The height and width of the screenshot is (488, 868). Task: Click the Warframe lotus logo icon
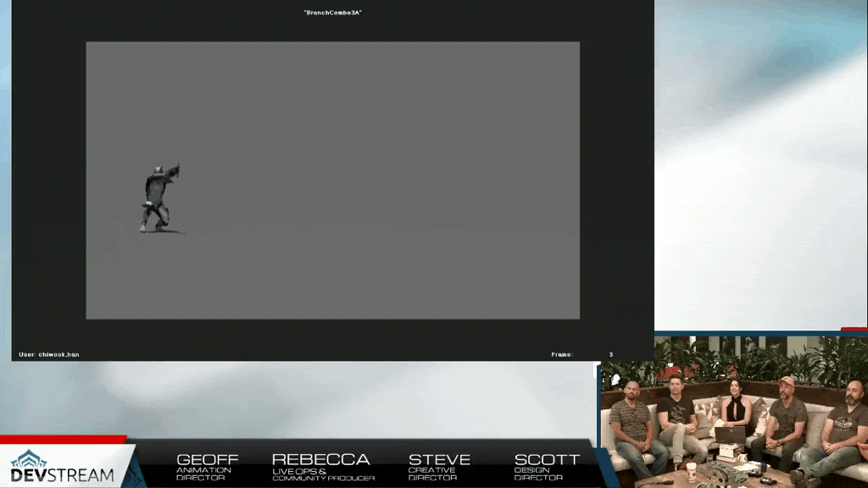[x=29, y=458]
